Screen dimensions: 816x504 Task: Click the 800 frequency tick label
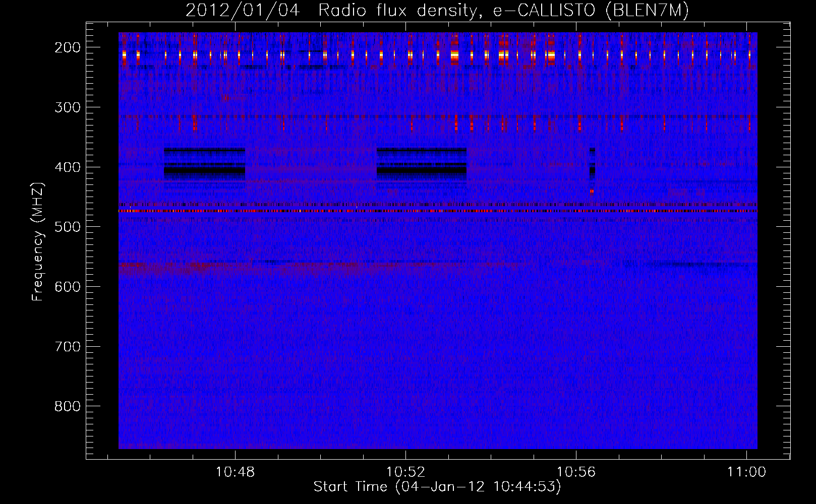(68, 406)
